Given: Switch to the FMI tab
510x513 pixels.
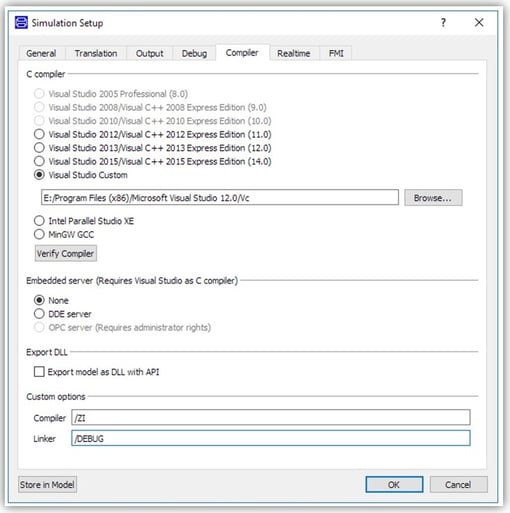Looking at the screenshot, I should (336, 53).
